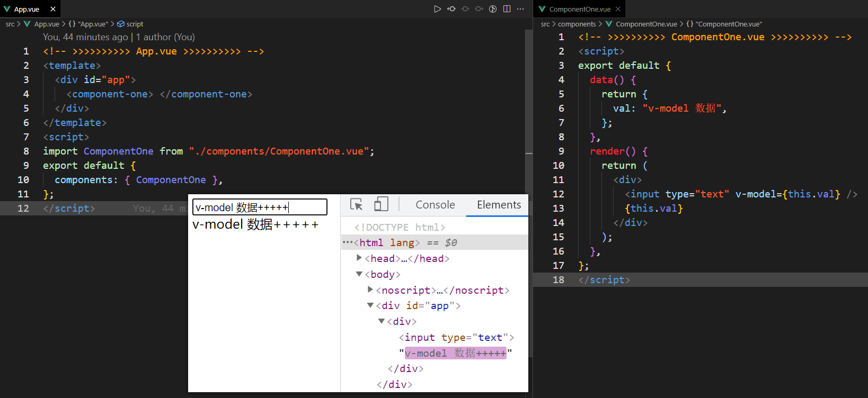The image size is (868, 398).
Task: Click the closing body div tag in DevTools
Action: point(394,384)
